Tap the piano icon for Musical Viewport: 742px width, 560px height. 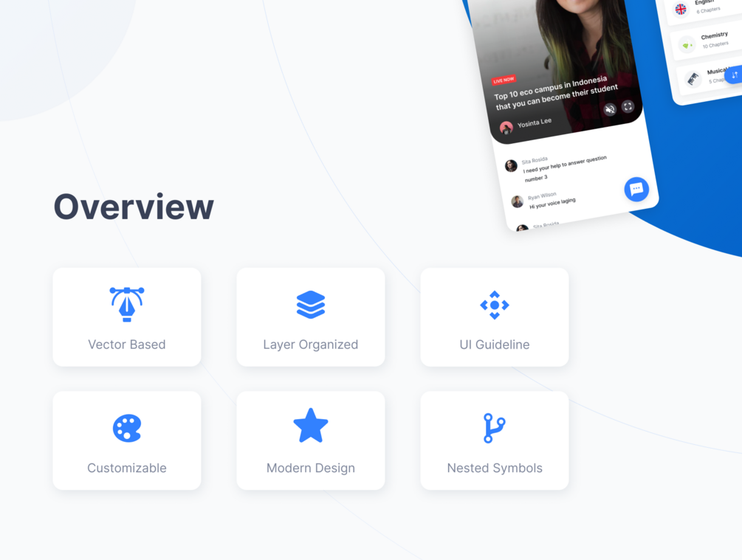click(693, 78)
